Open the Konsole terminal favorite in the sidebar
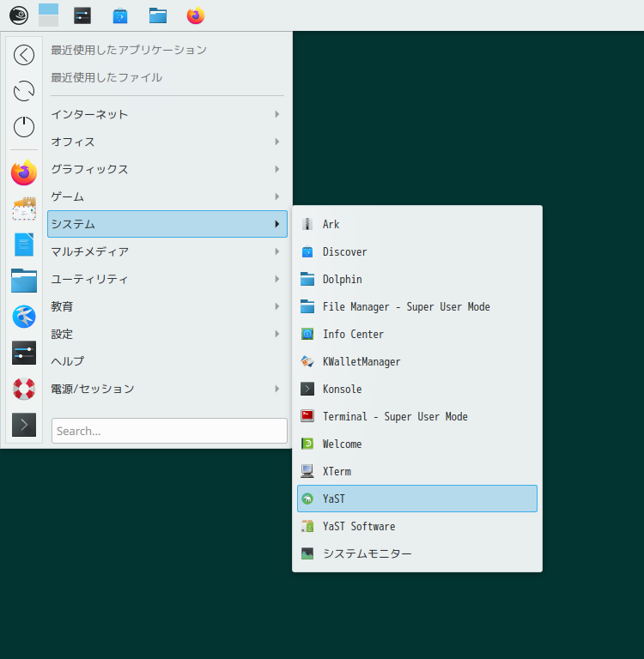Screen dimensions: 644x659 pos(24,425)
